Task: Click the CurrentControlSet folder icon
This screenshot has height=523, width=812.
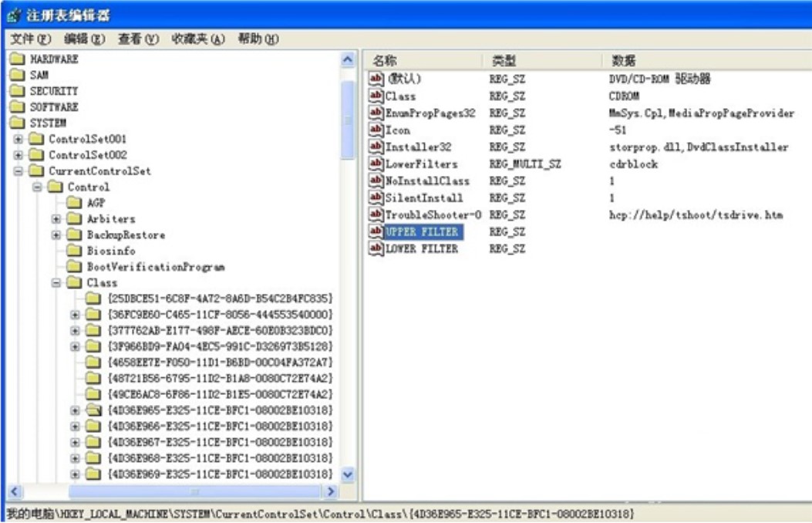Action: point(36,171)
